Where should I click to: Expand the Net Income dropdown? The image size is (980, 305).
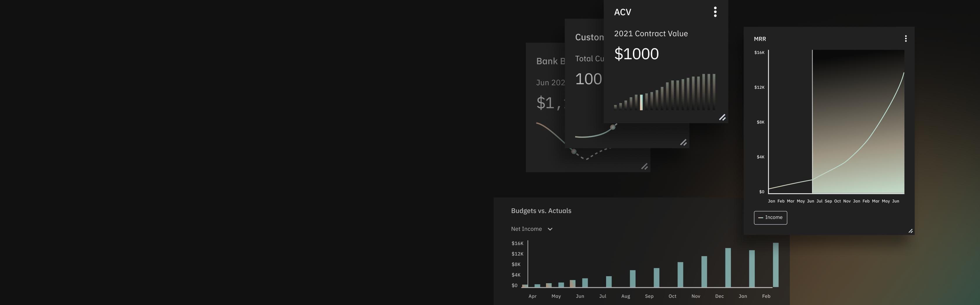click(x=526, y=229)
